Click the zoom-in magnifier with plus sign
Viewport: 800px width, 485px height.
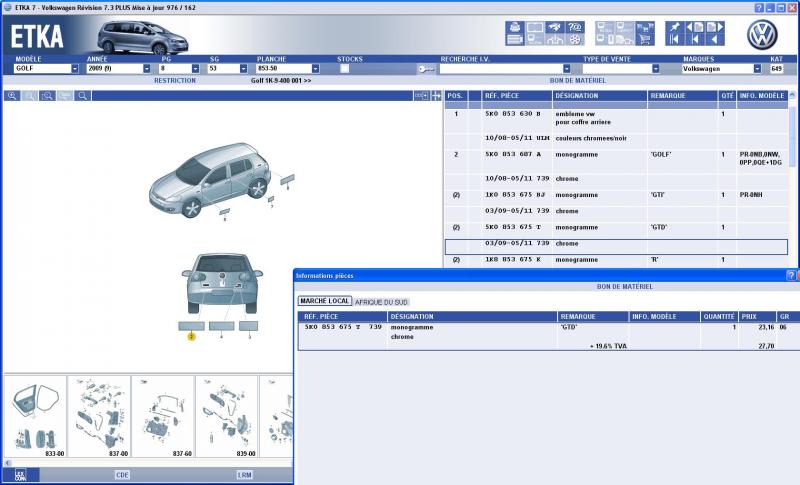12,96
